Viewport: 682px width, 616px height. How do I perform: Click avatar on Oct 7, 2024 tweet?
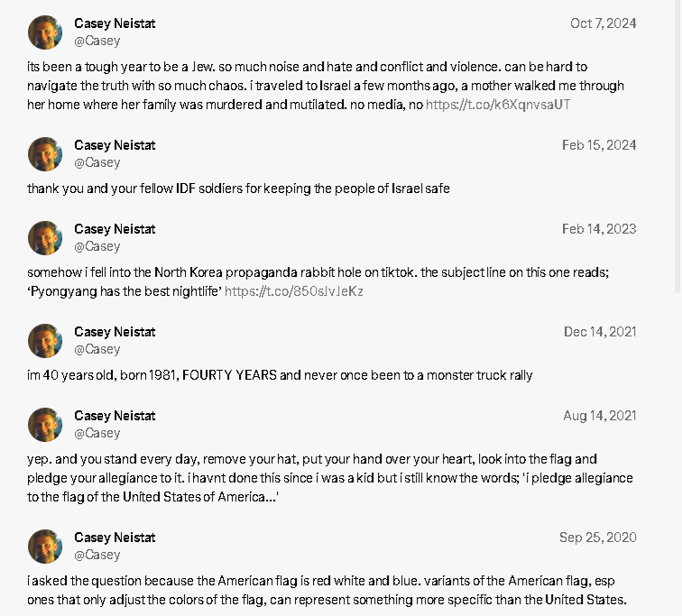coord(45,32)
